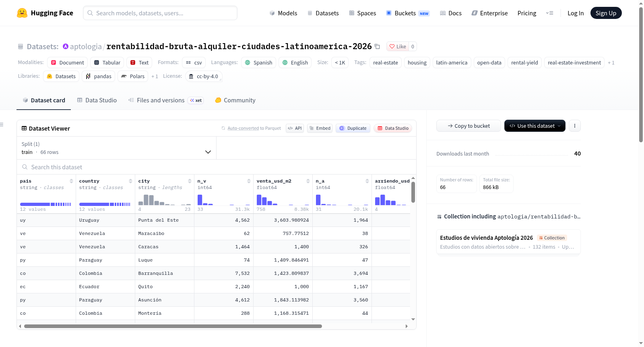Image resolution: width=644 pixels, height=347 pixels.
Task: Open Spaces in top navigation
Action: [362, 13]
